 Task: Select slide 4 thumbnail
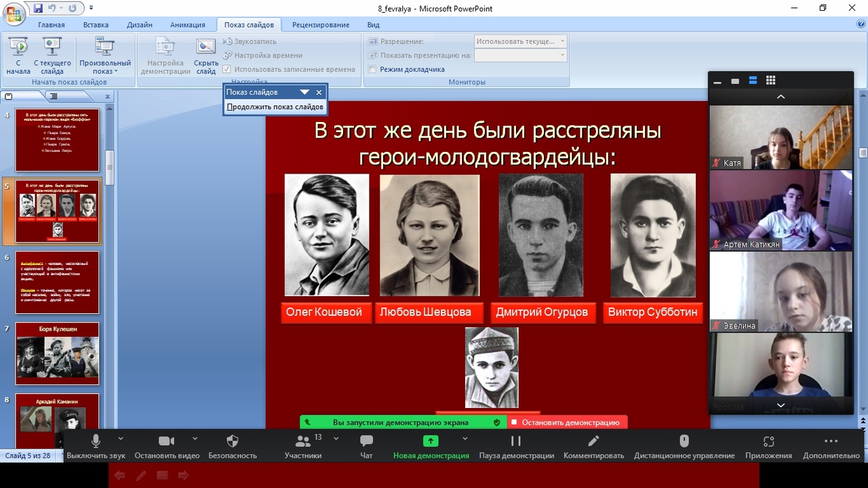[x=57, y=140]
